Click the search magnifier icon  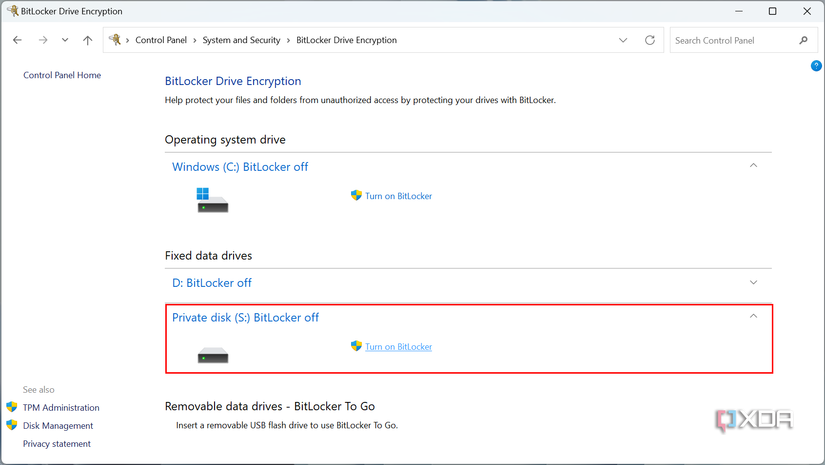[x=803, y=40]
